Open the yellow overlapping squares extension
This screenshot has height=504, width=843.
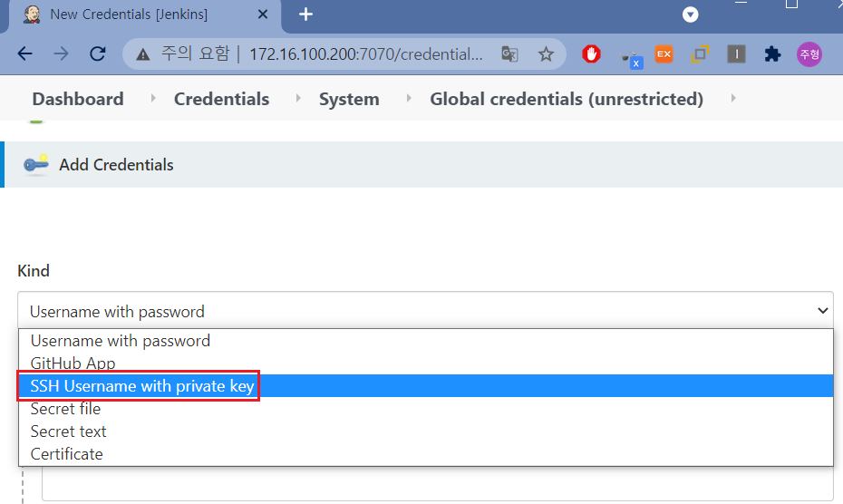[700, 54]
